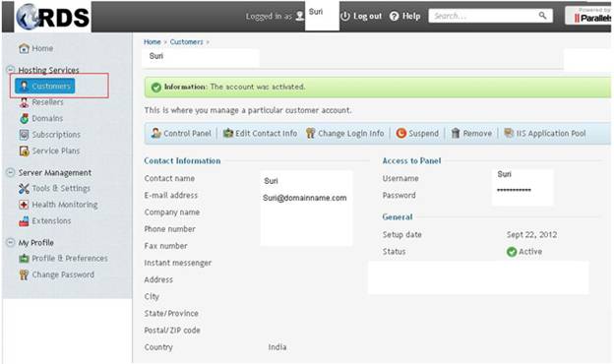Click the Tools & Settings wrench icon
This screenshot has width=614, height=364.
point(24,189)
